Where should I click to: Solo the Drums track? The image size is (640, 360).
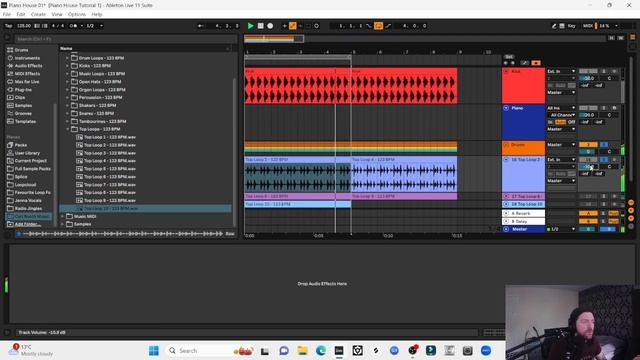point(604,145)
